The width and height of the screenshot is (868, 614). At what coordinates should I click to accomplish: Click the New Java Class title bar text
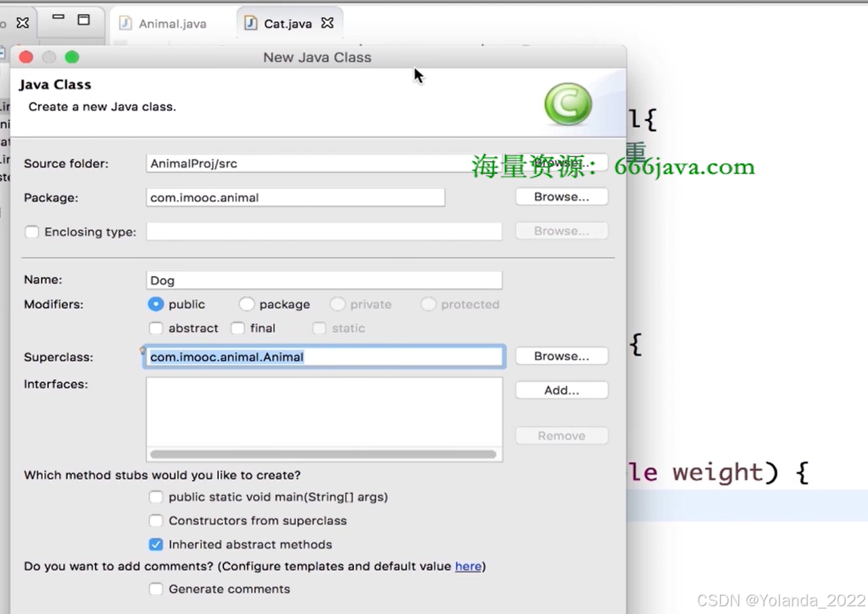click(x=317, y=58)
